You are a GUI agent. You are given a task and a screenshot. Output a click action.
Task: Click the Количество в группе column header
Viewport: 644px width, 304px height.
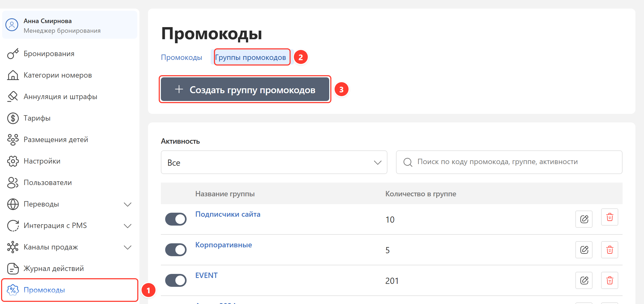click(421, 194)
